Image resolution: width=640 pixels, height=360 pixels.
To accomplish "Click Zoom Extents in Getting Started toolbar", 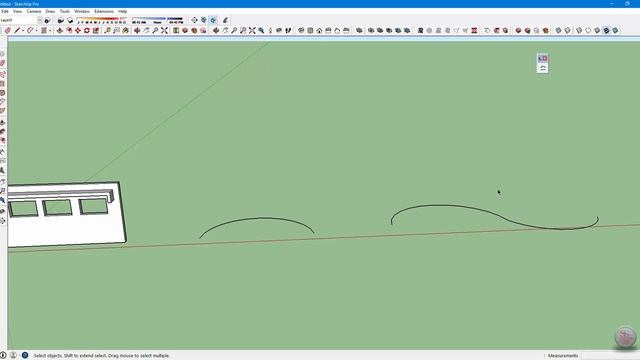I will point(164,31).
